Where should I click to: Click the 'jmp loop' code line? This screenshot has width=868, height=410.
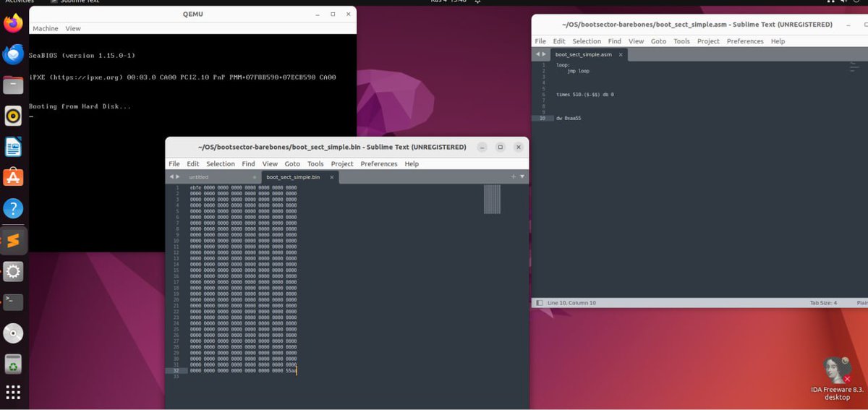(x=578, y=71)
